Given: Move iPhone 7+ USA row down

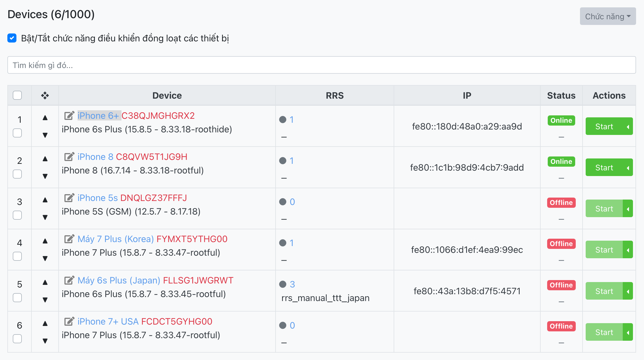Looking at the screenshot, I should click(x=45, y=341).
